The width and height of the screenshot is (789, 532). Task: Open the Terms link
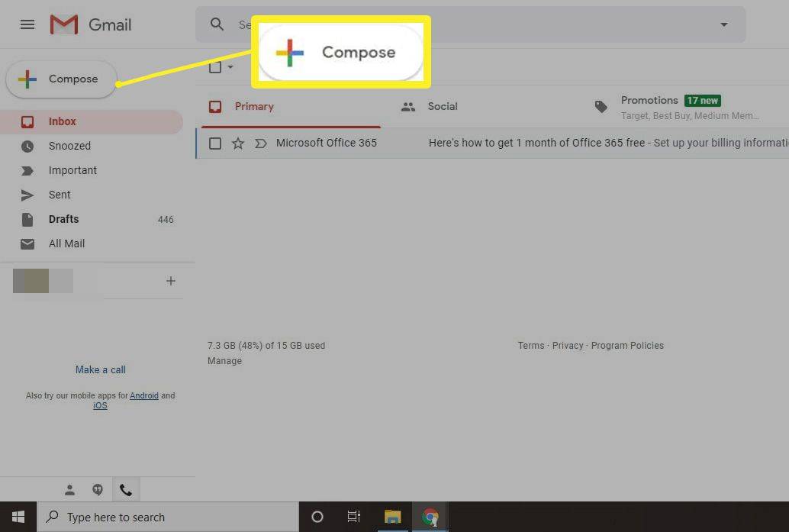[x=531, y=346]
